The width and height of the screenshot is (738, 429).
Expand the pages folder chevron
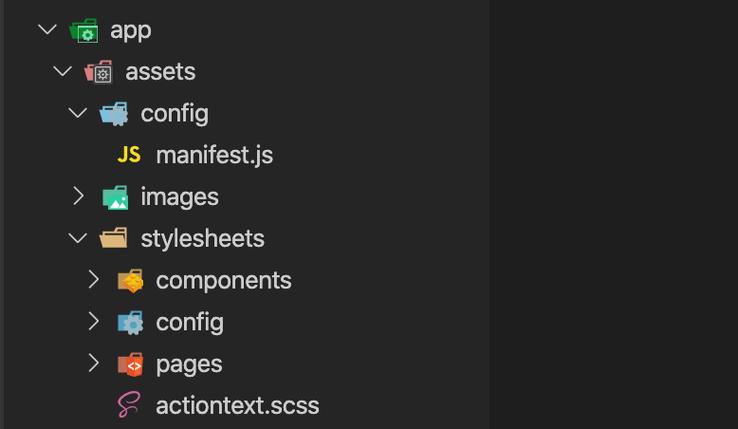pos(94,363)
